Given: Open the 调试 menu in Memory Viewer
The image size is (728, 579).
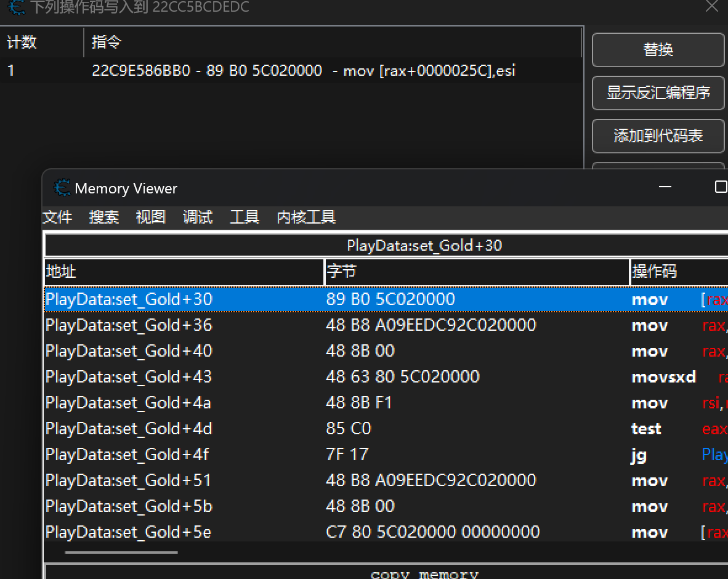Looking at the screenshot, I should [198, 217].
